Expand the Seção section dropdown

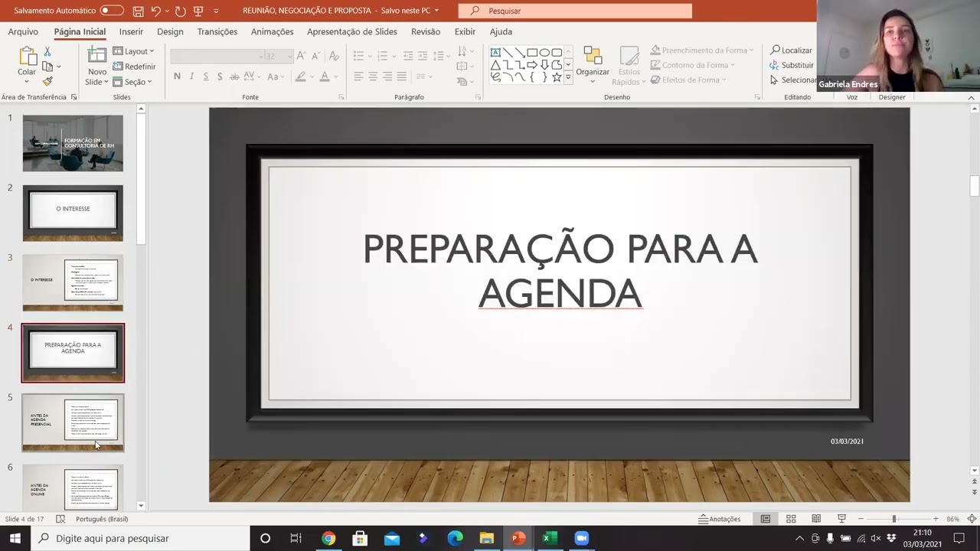coord(132,82)
